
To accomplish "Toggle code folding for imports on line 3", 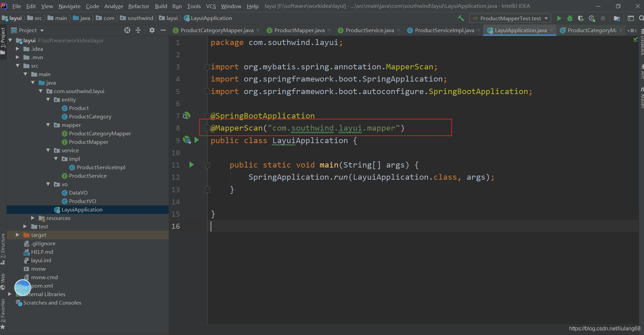I will (207, 67).
